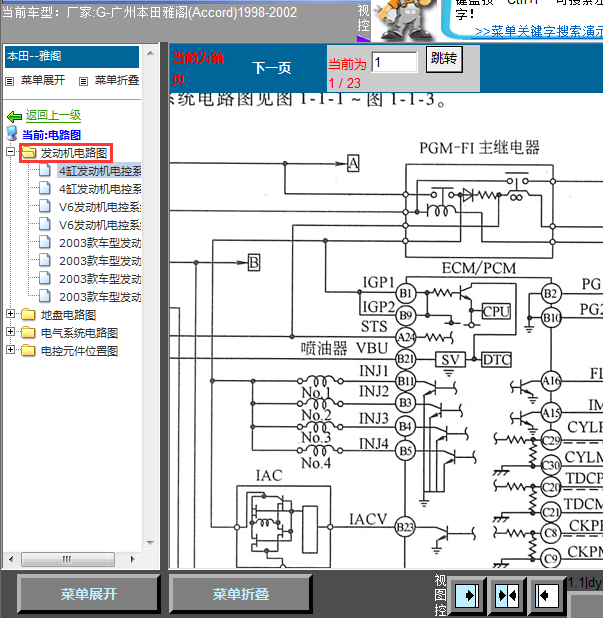Click document icon of last 2003款车型发动 item
Image resolution: width=603 pixels, height=618 pixels.
click(x=45, y=296)
